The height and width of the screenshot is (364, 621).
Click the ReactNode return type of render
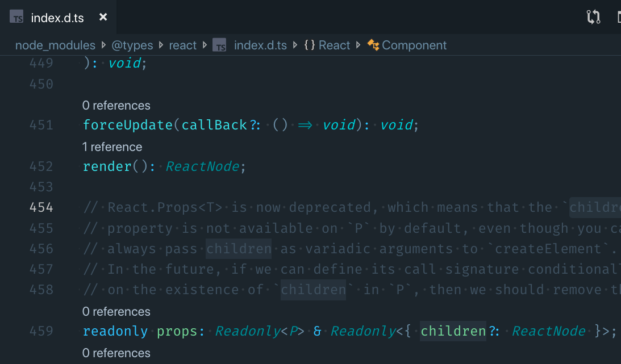click(x=202, y=166)
